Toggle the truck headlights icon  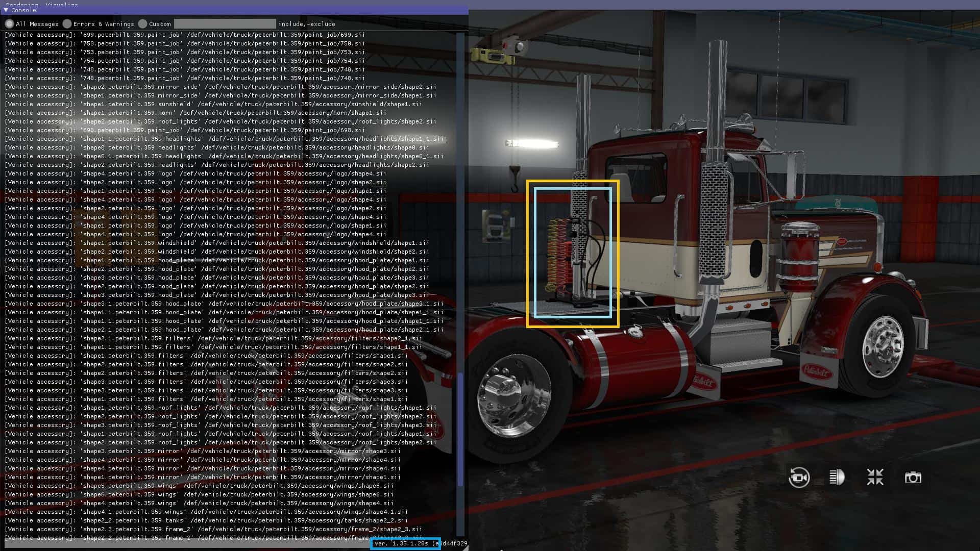point(837,478)
